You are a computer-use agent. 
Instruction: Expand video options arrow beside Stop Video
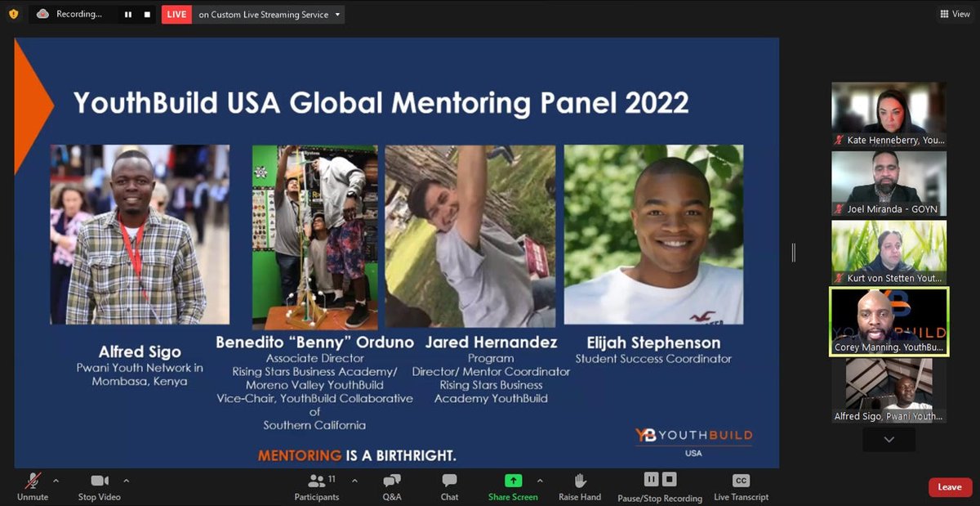[x=127, y=481]
